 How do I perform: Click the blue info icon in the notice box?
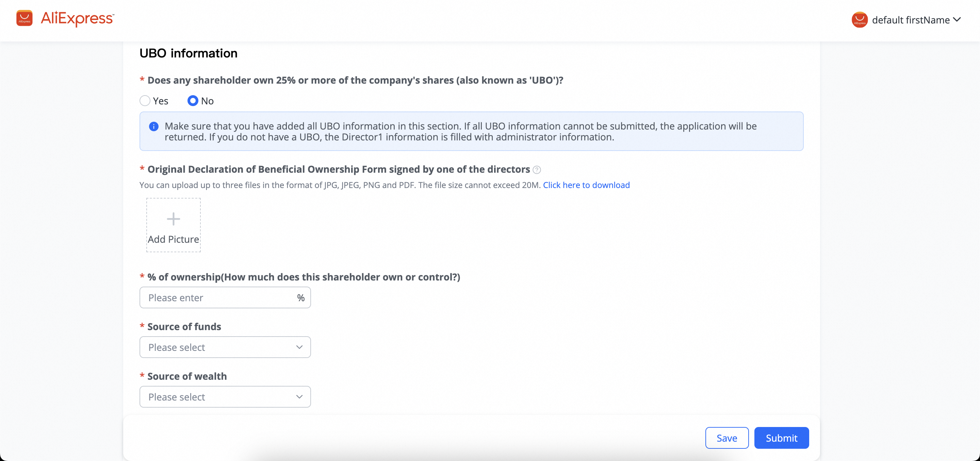[154, 126]
